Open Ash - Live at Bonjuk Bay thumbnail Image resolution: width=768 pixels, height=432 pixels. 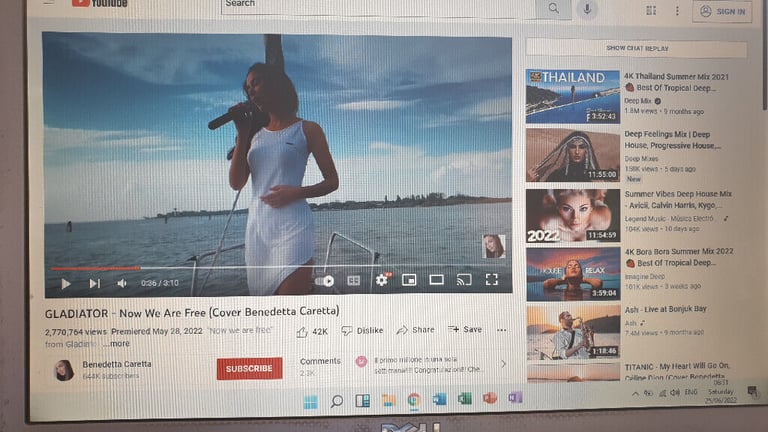pyautogui.click(x=574, y=332)
